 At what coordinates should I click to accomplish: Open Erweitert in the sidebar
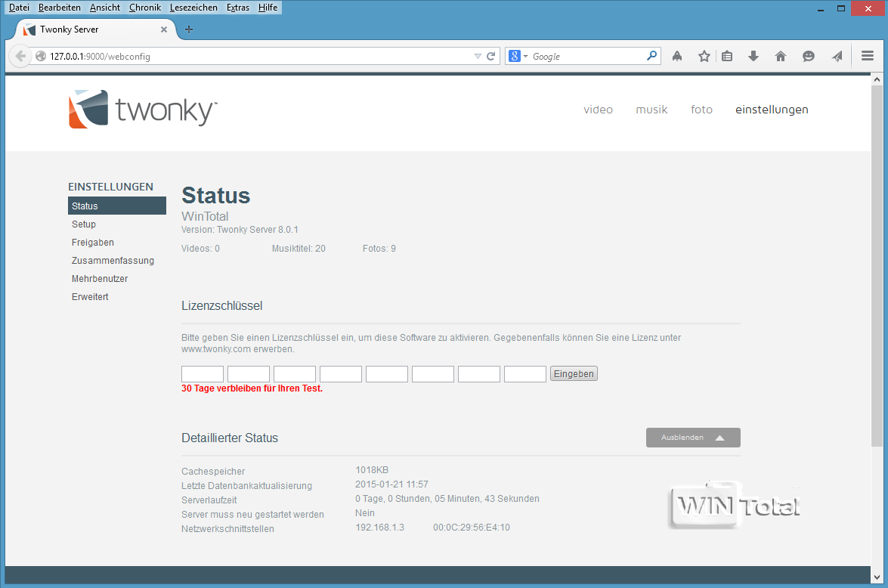tap(90, 297)
